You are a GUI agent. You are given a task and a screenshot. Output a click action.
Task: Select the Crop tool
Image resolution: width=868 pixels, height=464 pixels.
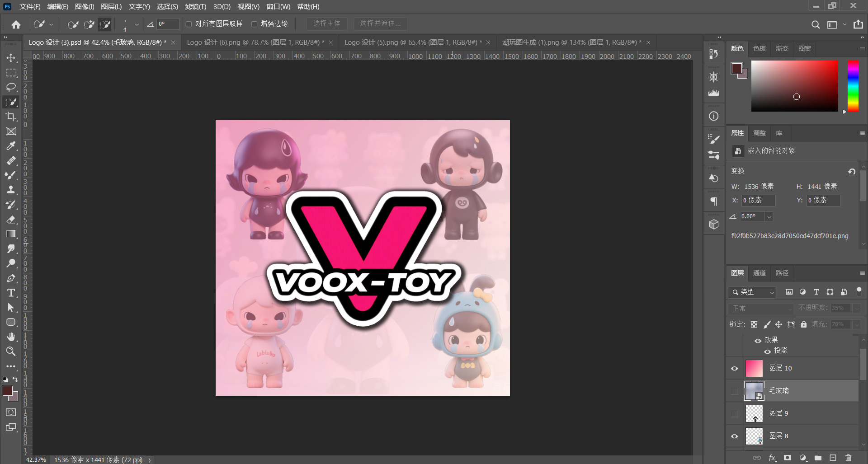pyautogui.click(x=11, y=117)
